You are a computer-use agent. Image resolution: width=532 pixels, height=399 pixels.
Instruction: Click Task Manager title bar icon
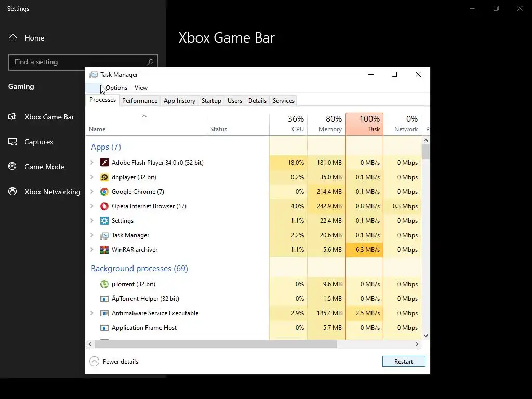click(94, 75)
